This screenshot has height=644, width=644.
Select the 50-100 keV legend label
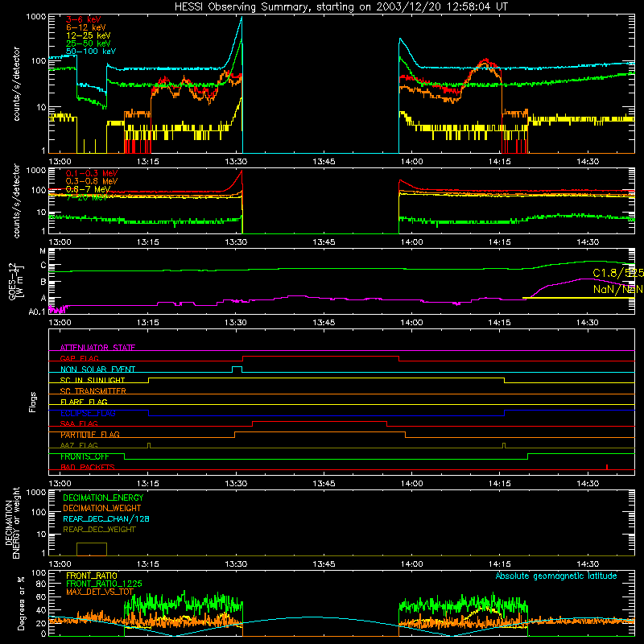pyautogui.click(x=91, y=52)
